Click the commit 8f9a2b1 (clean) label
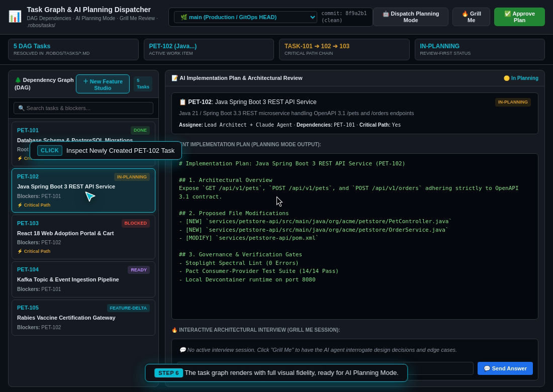The height and width of the screenshot is (392, 553). click(344, 17)
